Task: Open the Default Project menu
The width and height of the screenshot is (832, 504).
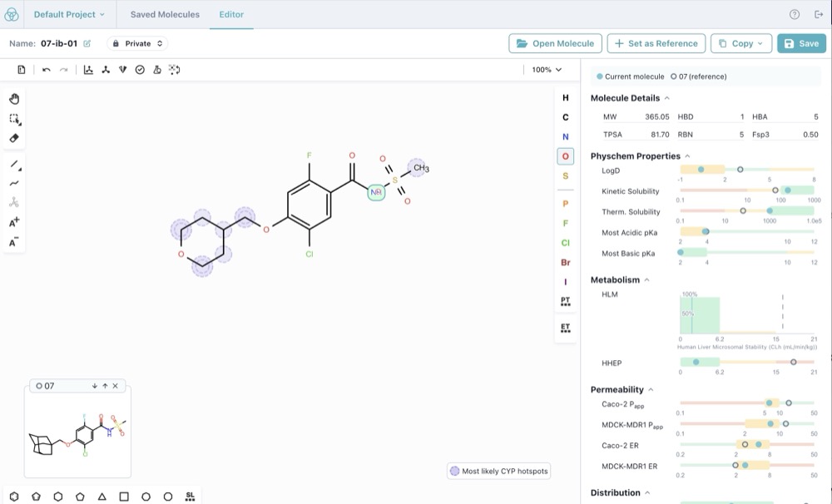Action: pyautogui.click(x=69, y=14)
